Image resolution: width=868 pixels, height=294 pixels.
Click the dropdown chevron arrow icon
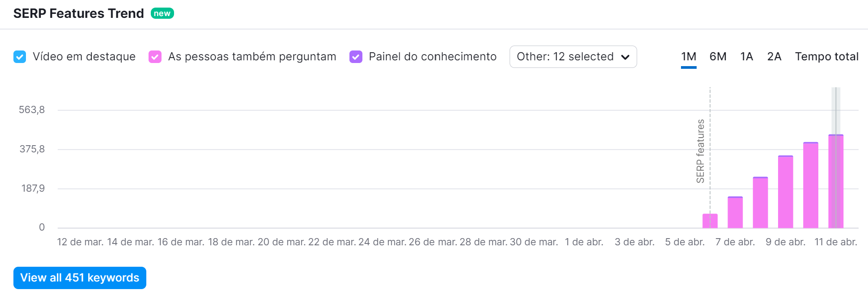(x=625, y=57)
